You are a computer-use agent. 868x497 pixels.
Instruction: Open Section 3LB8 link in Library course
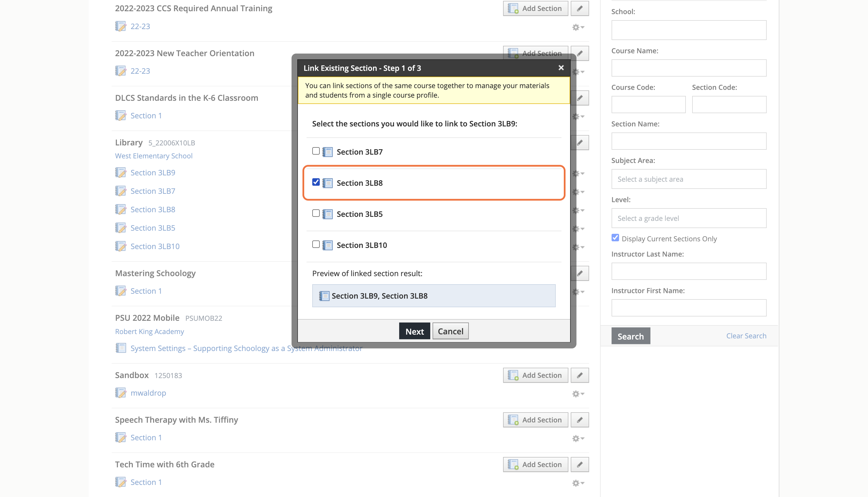[x=153, y=209]
